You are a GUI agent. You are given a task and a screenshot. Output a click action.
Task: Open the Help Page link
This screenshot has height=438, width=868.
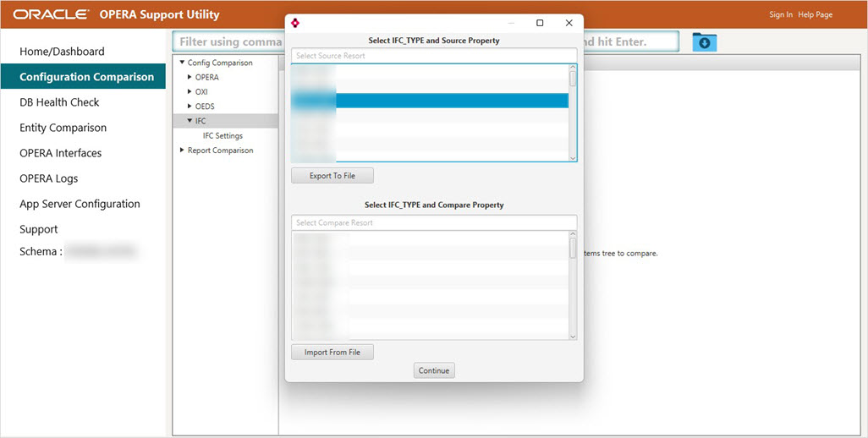816,15
